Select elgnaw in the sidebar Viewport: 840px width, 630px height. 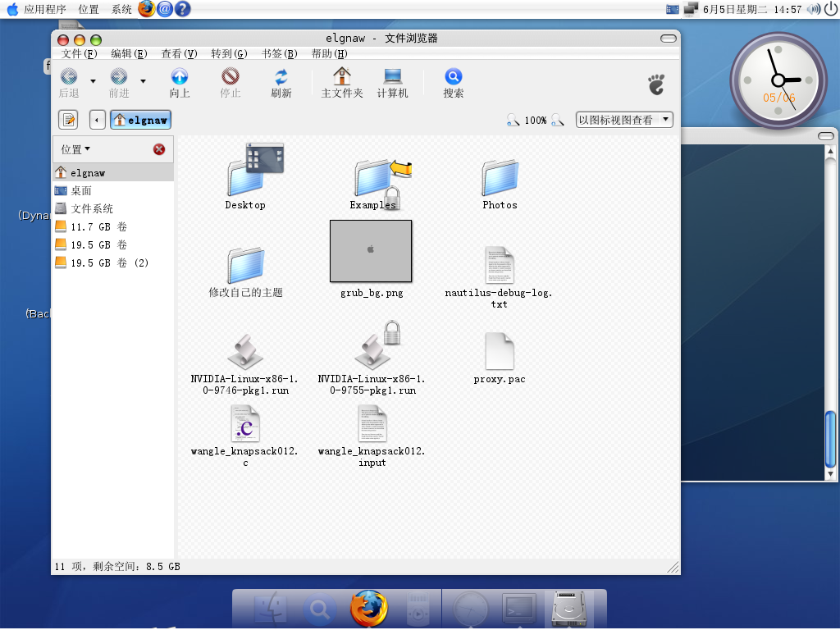113,173
